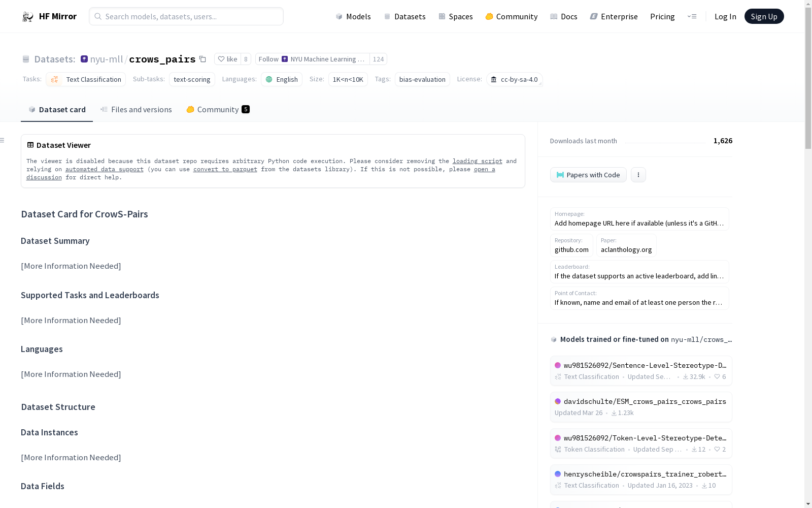The height and width of the screenshot is (508, 812).
Task: Select the Dataset Card for CrowS-Pairs heading
Action: (84, 214)
